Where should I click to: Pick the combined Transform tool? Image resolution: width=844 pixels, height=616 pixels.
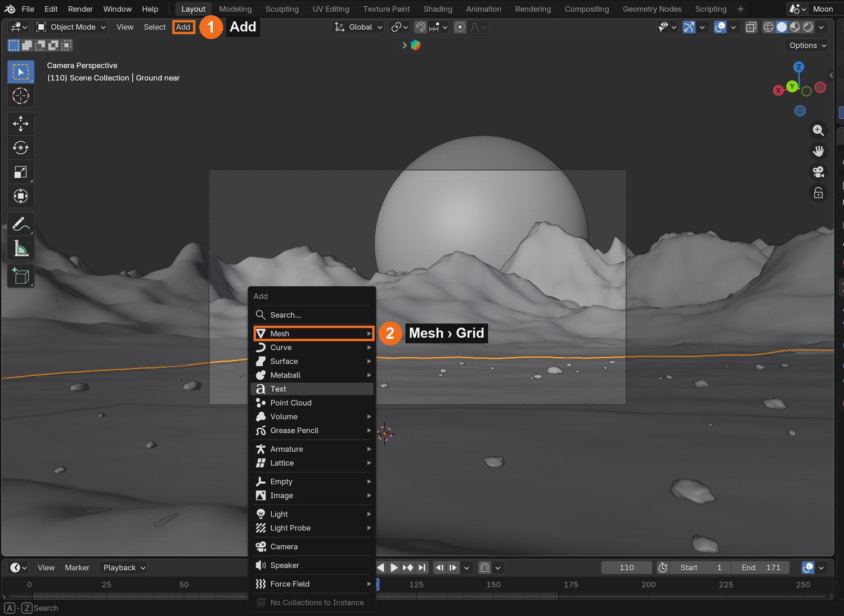click(21, 196)
